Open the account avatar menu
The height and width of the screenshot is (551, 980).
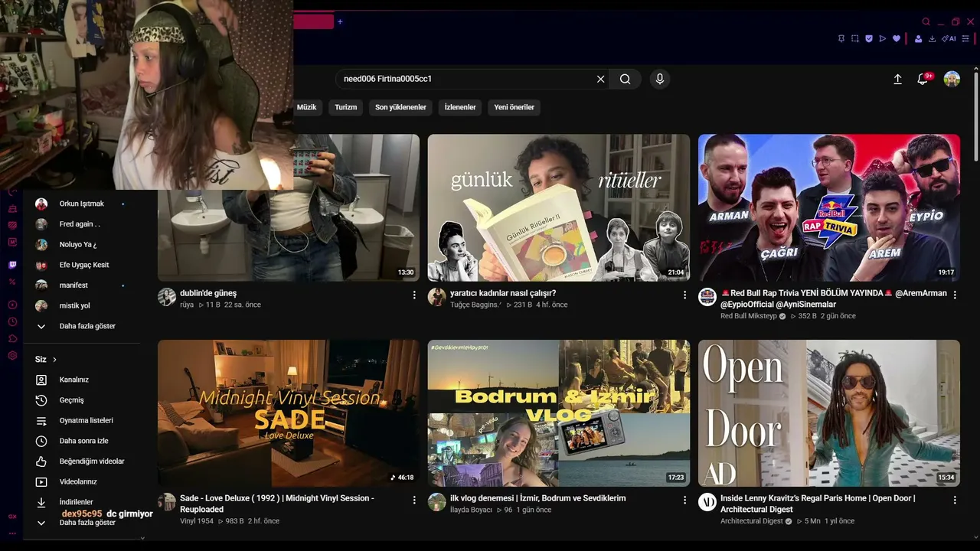[x=952, y=79]
